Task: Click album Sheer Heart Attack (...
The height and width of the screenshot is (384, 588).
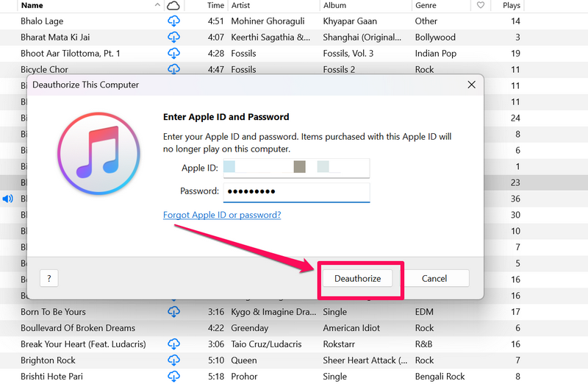Action: tap(365, 360)
